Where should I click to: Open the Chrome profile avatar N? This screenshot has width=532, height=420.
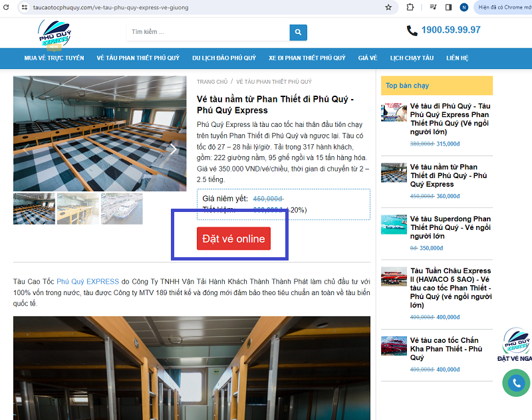pyautogui.click(x=464, y=7)
